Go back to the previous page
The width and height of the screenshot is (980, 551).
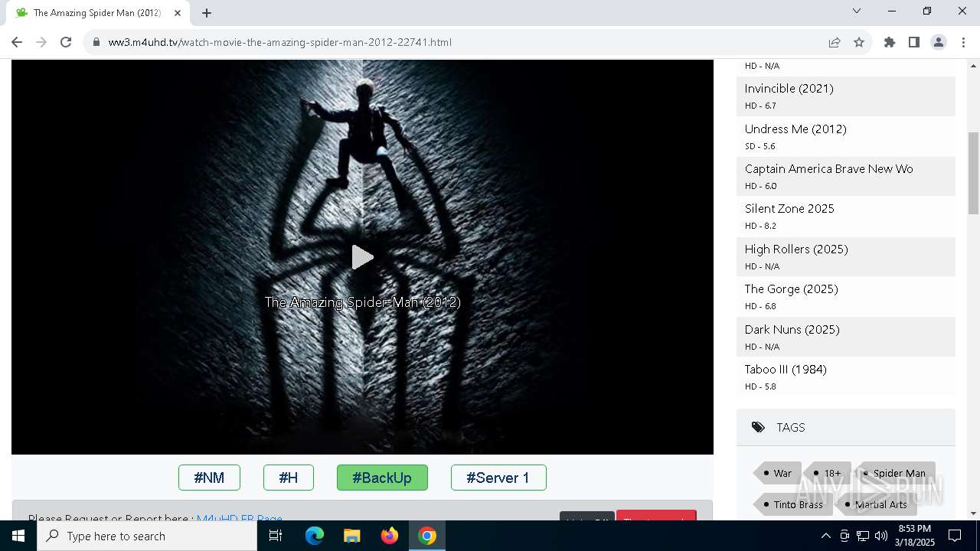pyautogui.click(x=17, y=42)
